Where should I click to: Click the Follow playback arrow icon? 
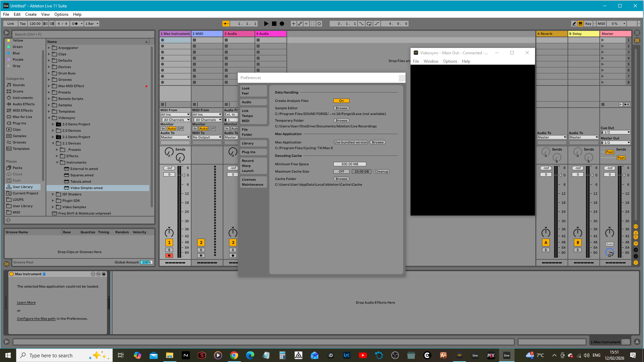point(226,24)
